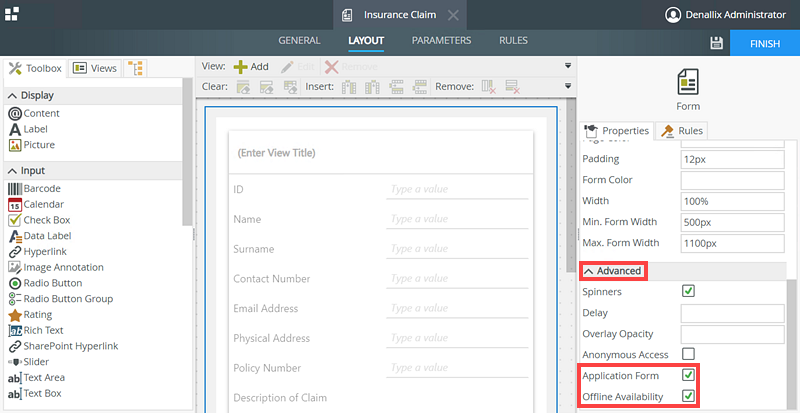Select the Calendar control in Toolbox
This screenshot has width=800, height=413.
coord(43,204)
